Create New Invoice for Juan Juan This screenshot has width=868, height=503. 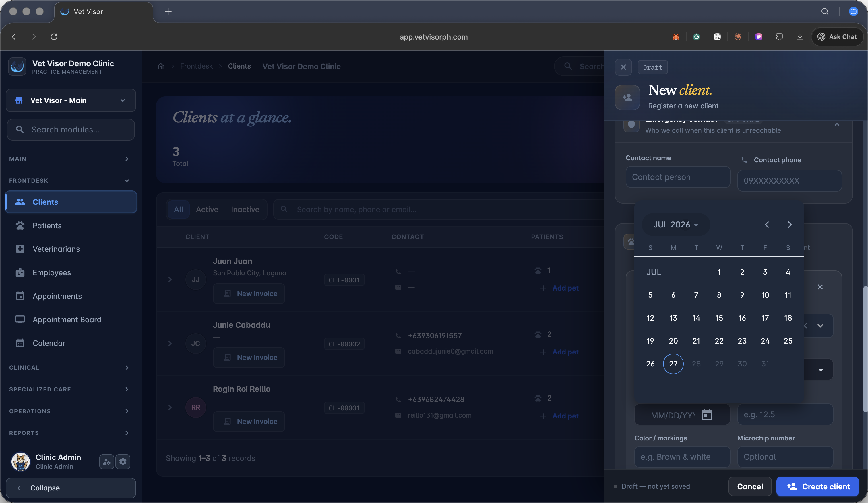coord(249,293)
